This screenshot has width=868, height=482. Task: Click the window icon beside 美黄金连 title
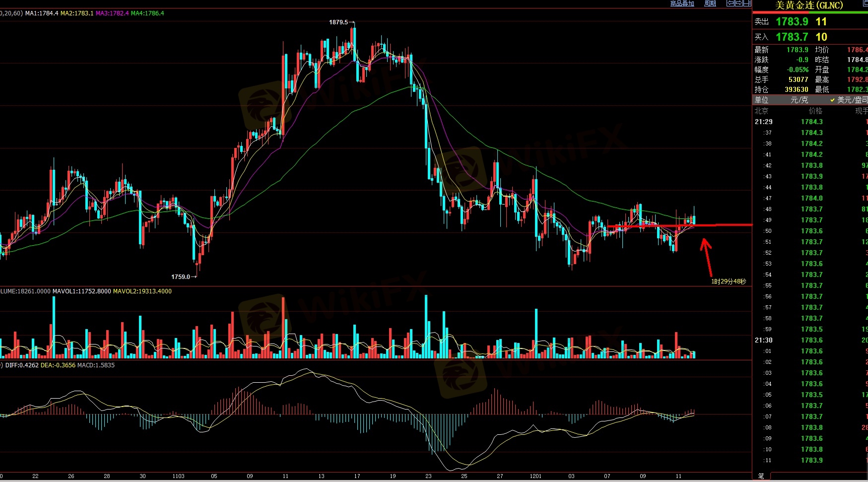(865, 5)
